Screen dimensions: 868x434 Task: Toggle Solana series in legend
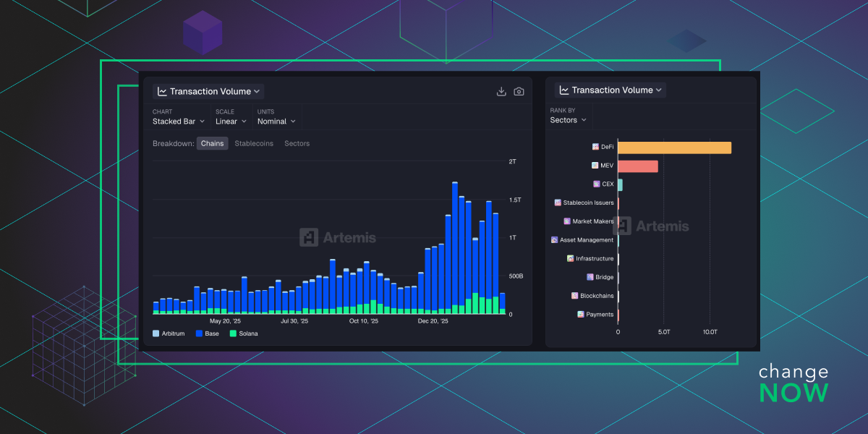[x=244, y=333]
